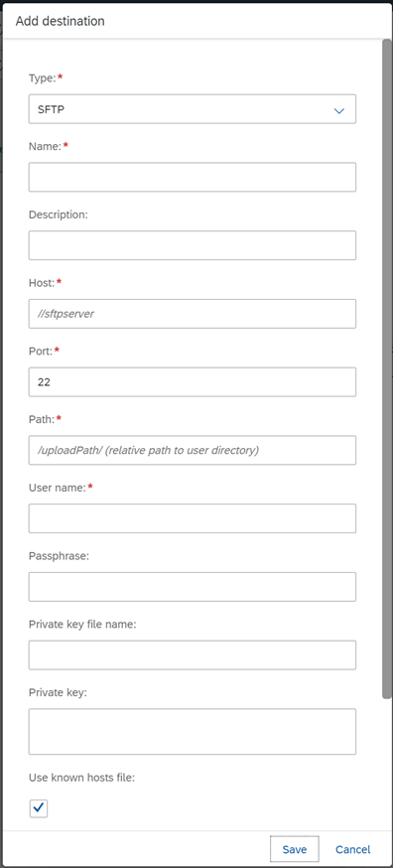Click the Use known hosts file label

click(x=82, y=778)
